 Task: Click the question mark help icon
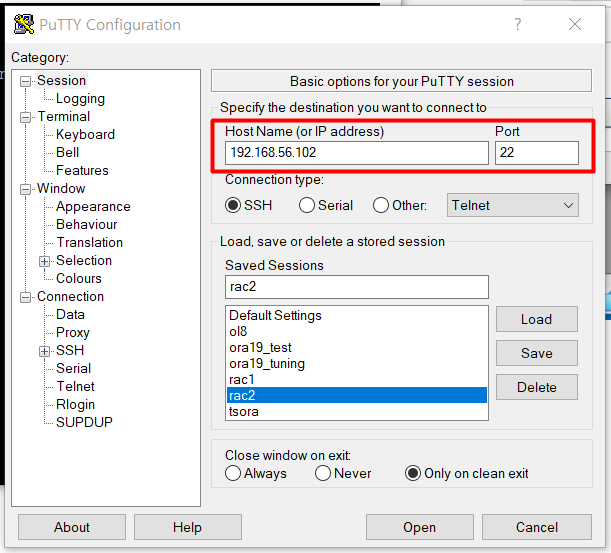517,24
